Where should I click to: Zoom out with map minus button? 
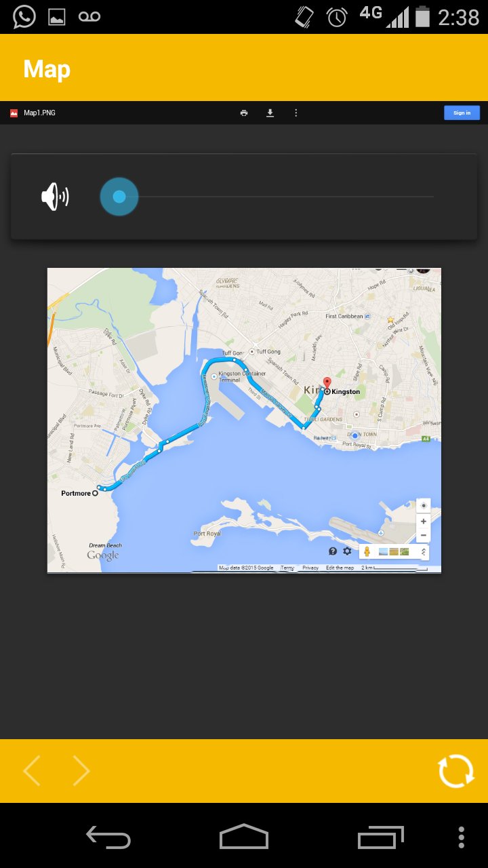point(424,536)
